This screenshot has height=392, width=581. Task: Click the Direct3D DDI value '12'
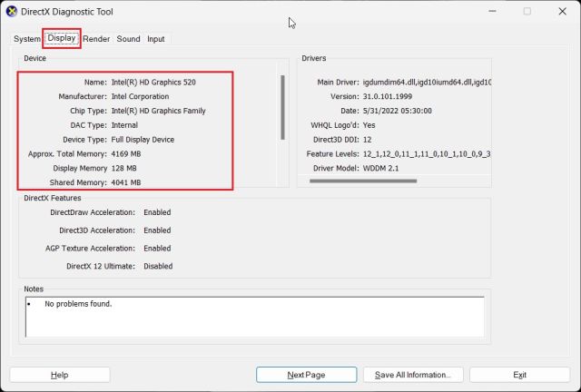click(367, 140)
